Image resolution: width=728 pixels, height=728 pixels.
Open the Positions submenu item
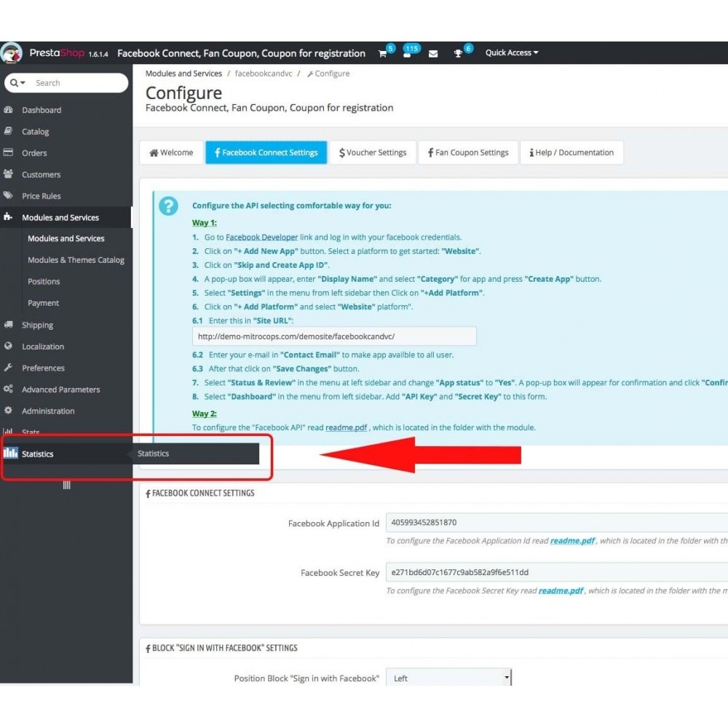point(44,281)
